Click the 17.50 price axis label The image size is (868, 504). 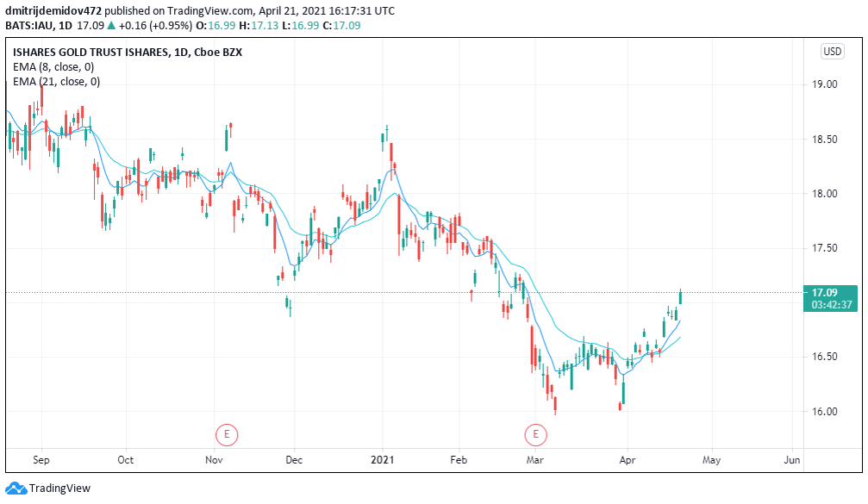pyautogui.click(x=825, y=248)
